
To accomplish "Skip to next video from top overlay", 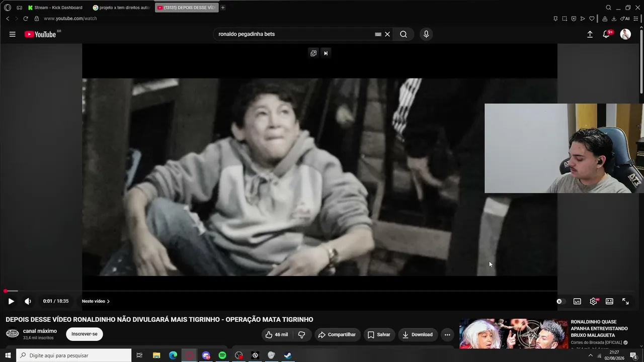I will pyautogui.click(x=326, y=53).
